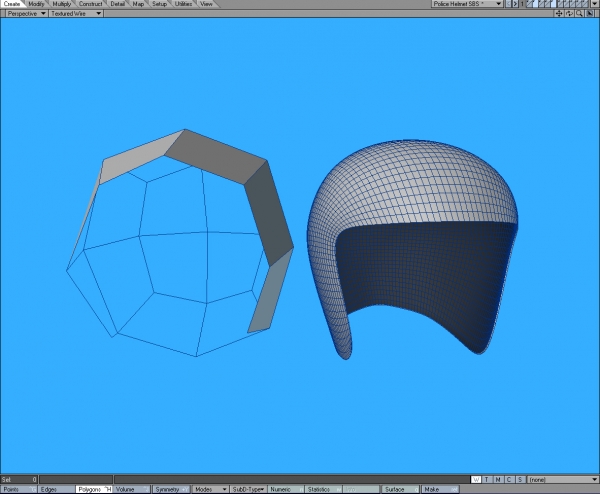Enable Edges selection mode
Image resolution: width=600 pixels, height=494 pixels.
[x=57, y=489]
